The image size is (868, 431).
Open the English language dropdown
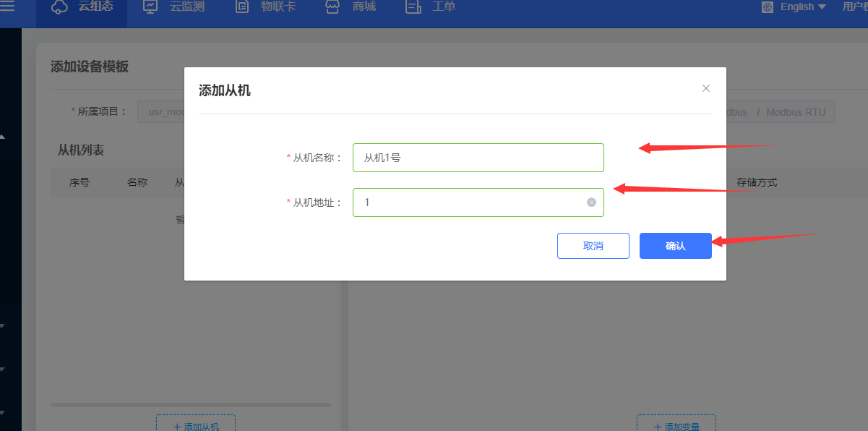point(802,7)
